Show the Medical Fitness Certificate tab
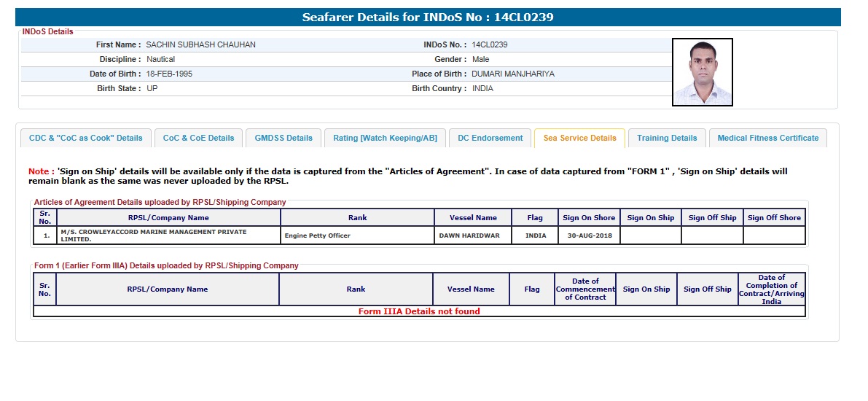868x401 pixels. point(767,138)
